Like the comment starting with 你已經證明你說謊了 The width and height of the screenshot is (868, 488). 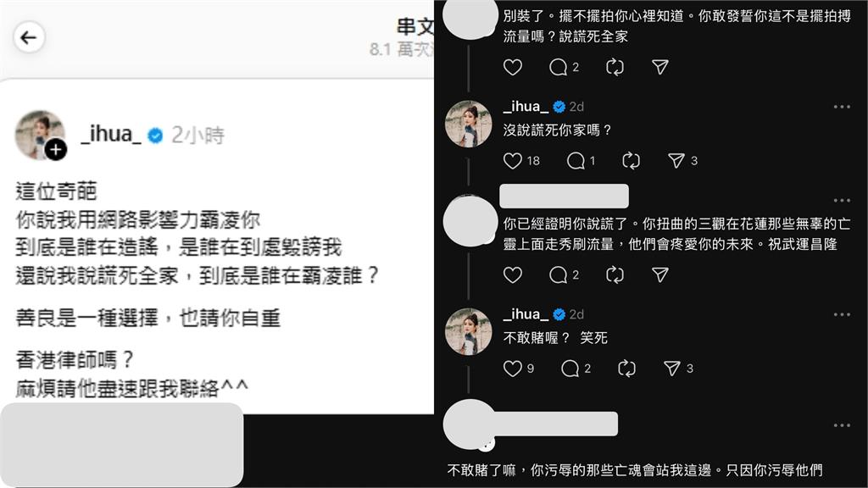(x=513, y=274)
